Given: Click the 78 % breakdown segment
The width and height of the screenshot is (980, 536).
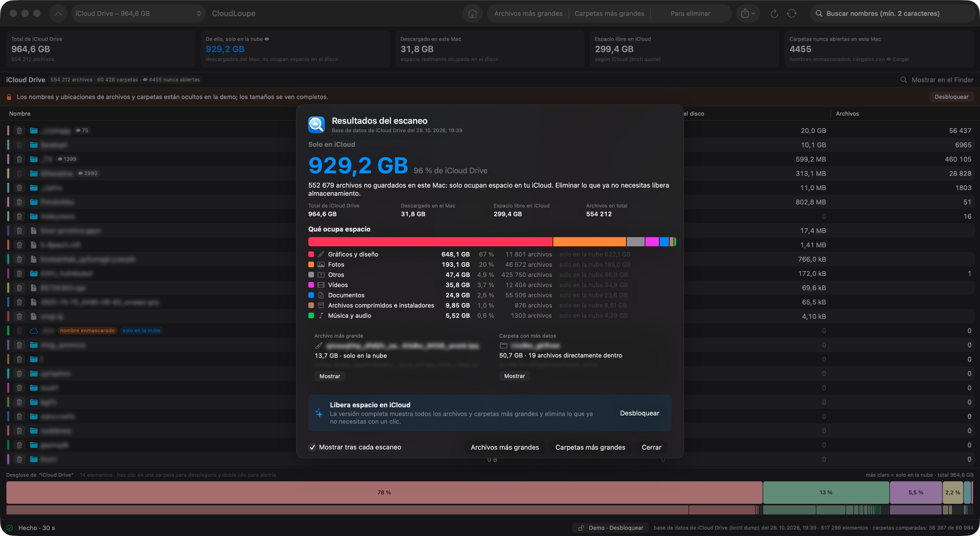Looking at the screenshot, I should coord(384,492).
